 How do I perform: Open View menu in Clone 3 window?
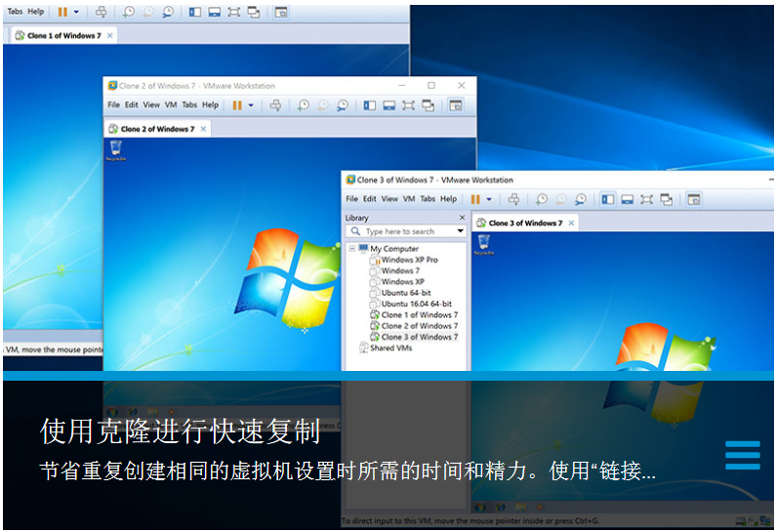[x=389, y=199]
